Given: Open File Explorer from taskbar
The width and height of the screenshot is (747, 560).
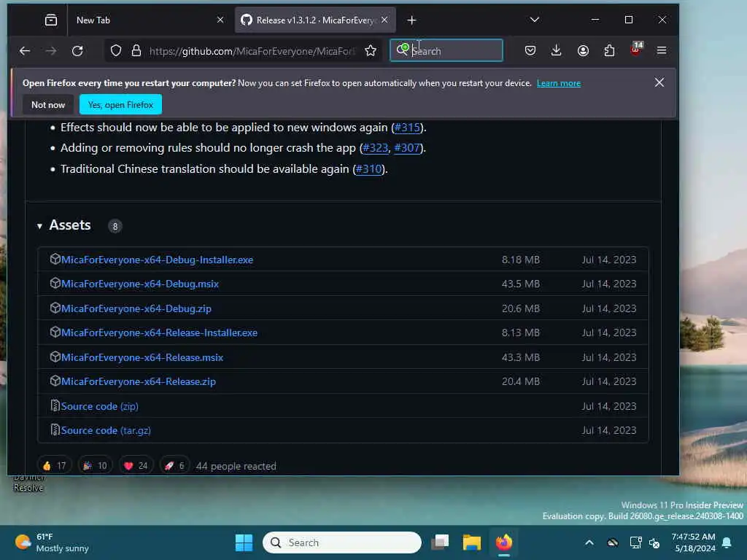Looking at the screenshot, I should (472, 542).
